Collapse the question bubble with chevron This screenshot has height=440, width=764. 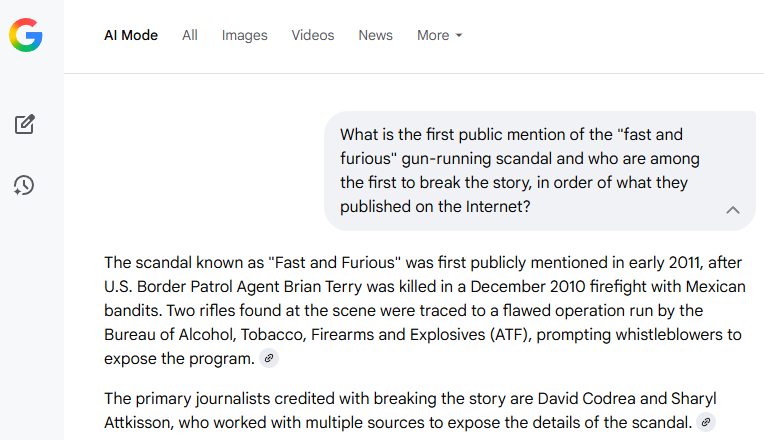pyautogui.click(x=733, y=210)
